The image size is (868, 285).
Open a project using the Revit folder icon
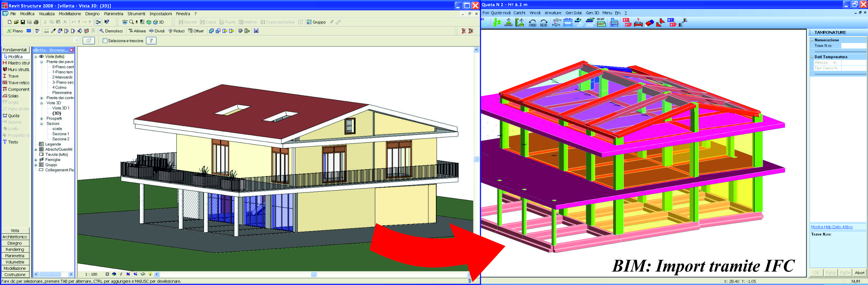[16, 22]
